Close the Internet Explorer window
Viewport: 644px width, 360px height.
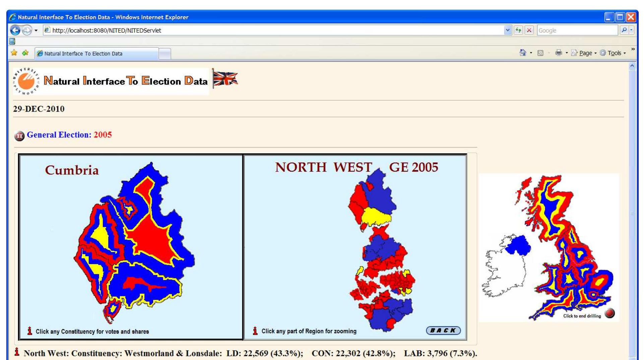point(631,17)
